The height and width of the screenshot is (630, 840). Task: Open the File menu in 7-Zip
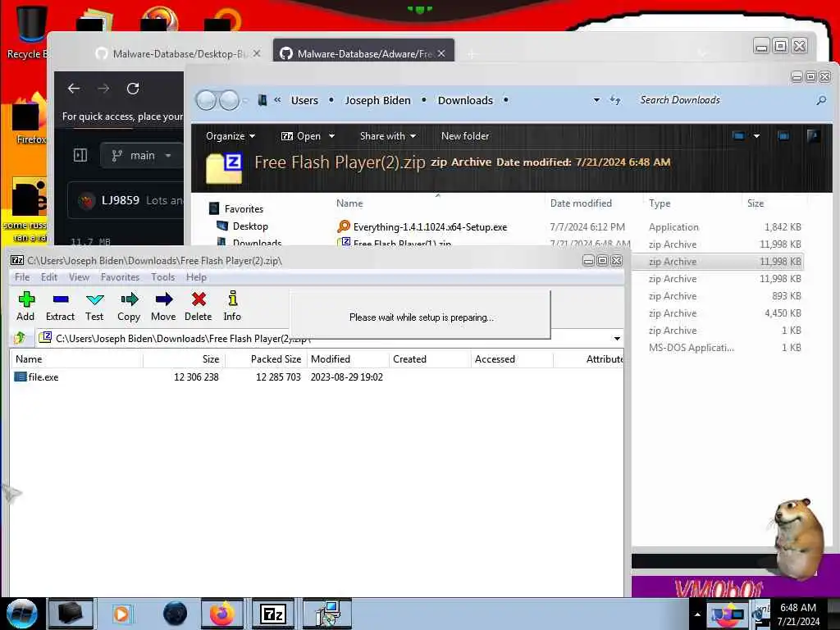coord(22,277)
